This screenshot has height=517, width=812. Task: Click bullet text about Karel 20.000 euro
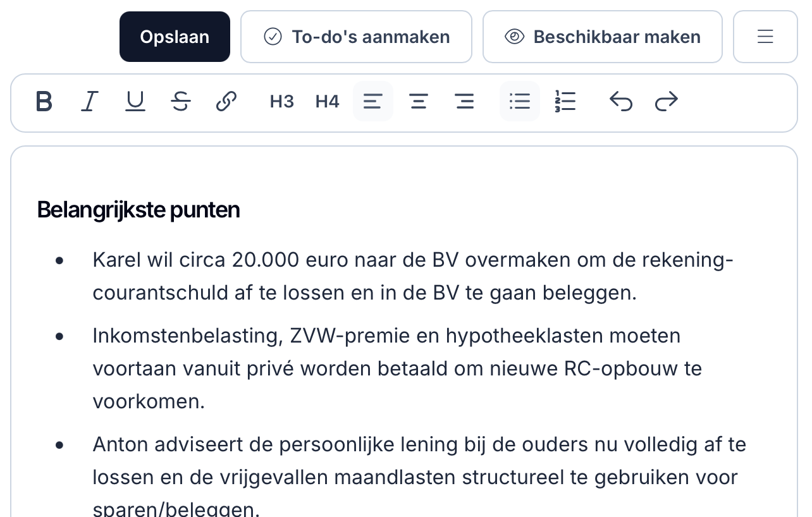(413, 276)
